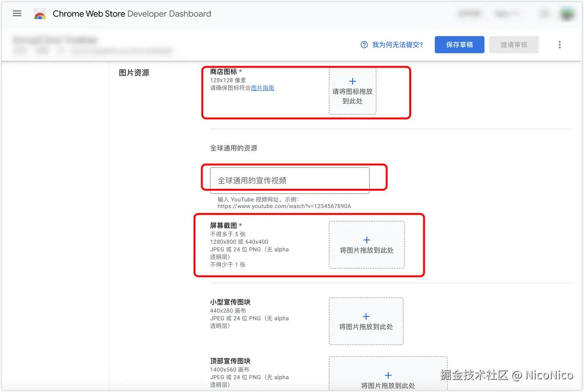Click the help question mark icon

click(364, 44)
